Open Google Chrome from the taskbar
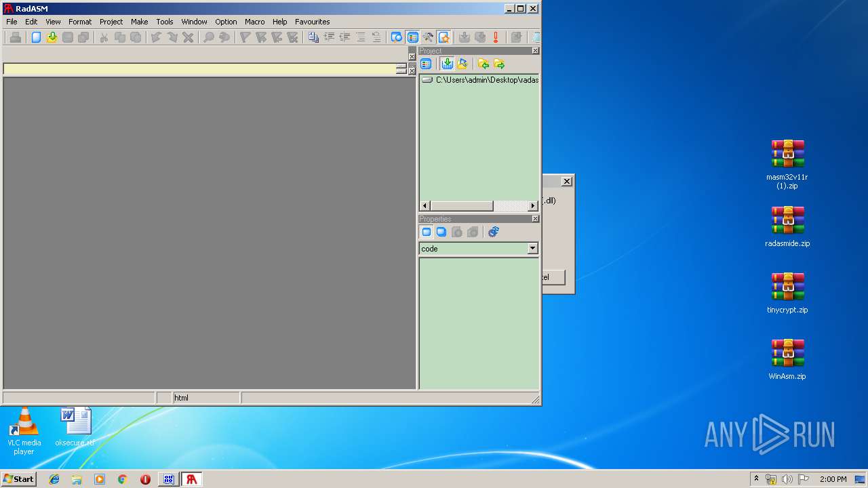 point(123,479)
